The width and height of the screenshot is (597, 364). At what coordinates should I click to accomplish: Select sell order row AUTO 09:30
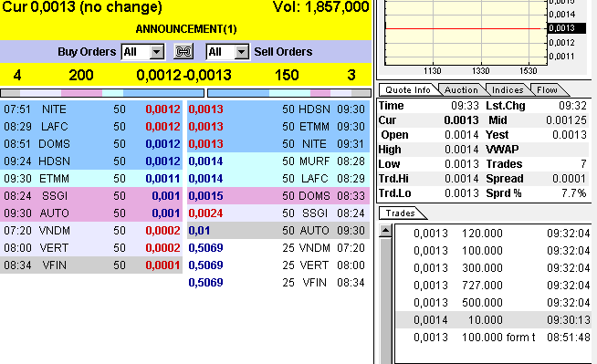point(278,230)
